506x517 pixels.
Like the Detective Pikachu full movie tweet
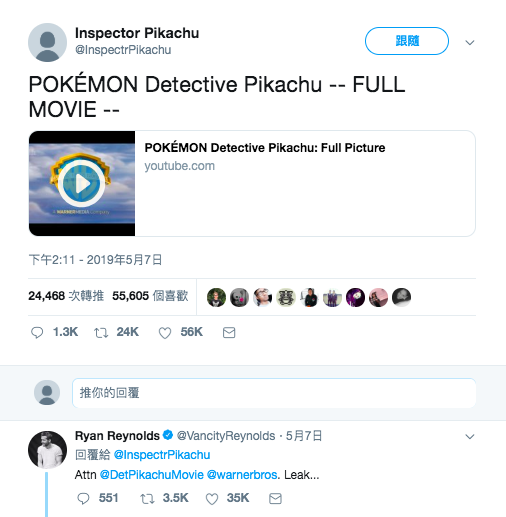165,332
